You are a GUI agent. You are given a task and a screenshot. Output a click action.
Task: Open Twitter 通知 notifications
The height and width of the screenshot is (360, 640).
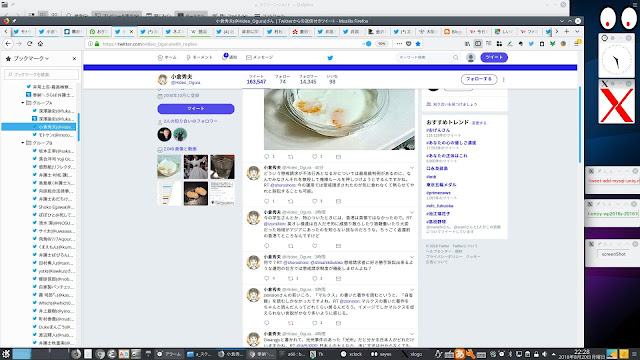(229, 58)
